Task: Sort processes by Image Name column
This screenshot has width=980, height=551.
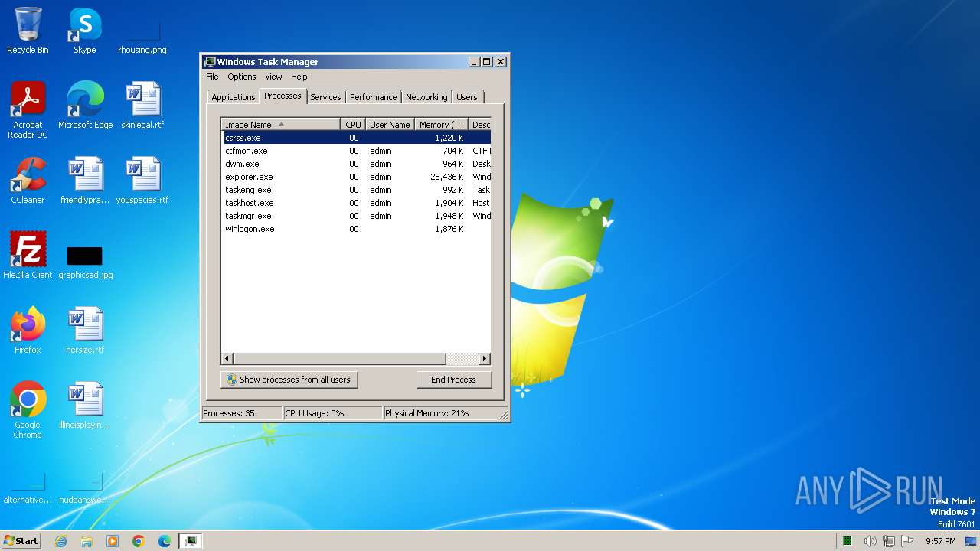Action: tap(280, 125)
